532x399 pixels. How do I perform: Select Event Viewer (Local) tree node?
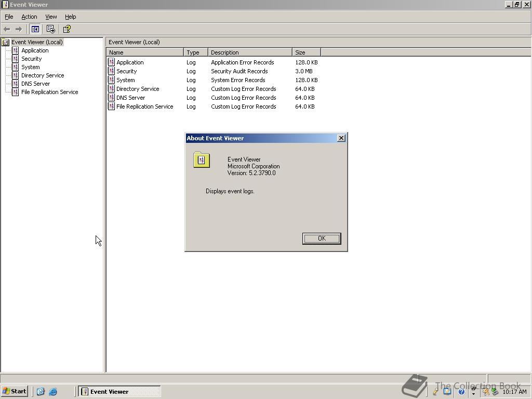(x=37, y=42)
